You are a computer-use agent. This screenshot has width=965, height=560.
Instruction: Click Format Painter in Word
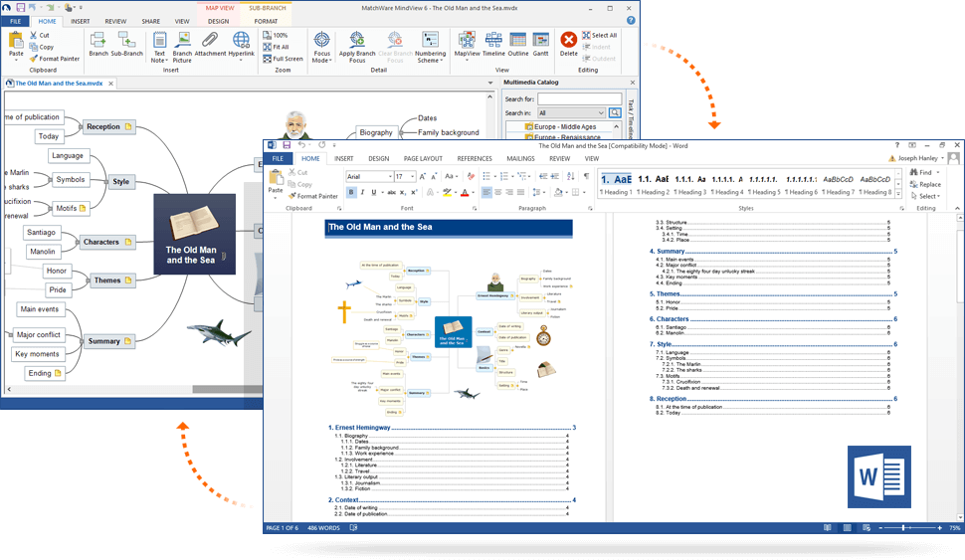click(x=313, y=196)
